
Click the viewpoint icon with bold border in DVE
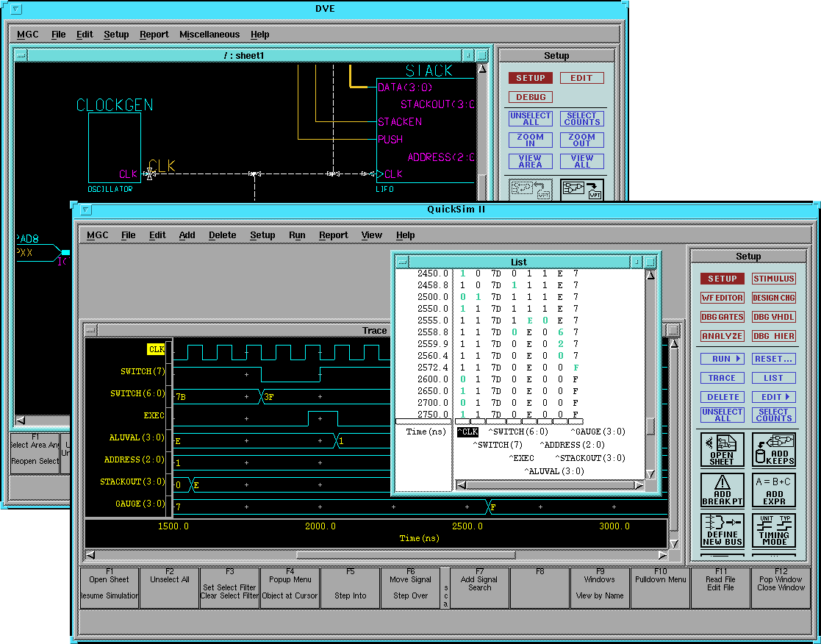point(581,189)
